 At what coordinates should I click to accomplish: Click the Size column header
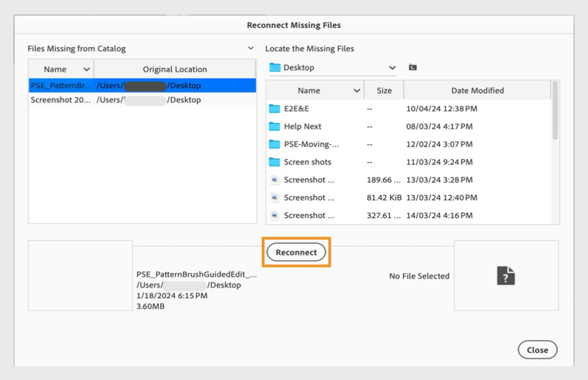[384, 90]
